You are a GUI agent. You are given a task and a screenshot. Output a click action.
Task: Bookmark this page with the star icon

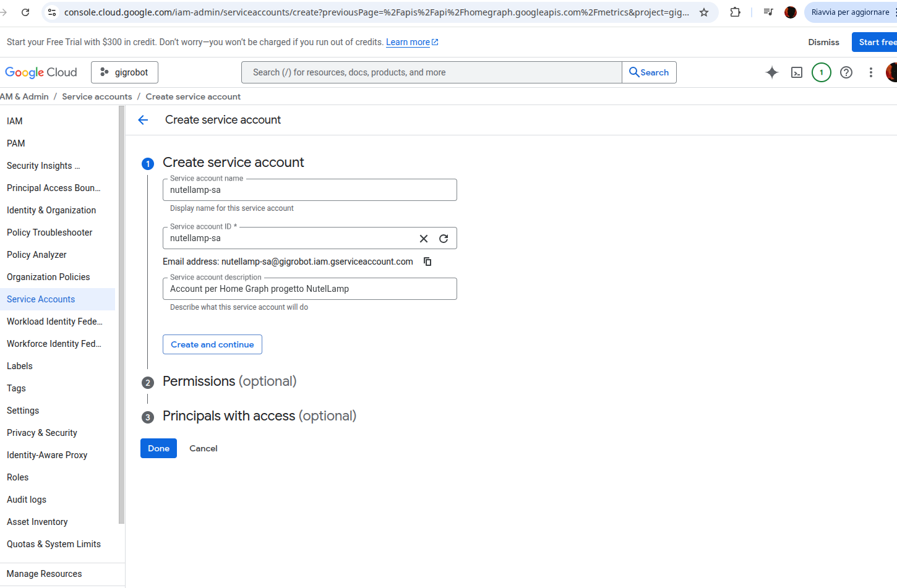point(704,12)
